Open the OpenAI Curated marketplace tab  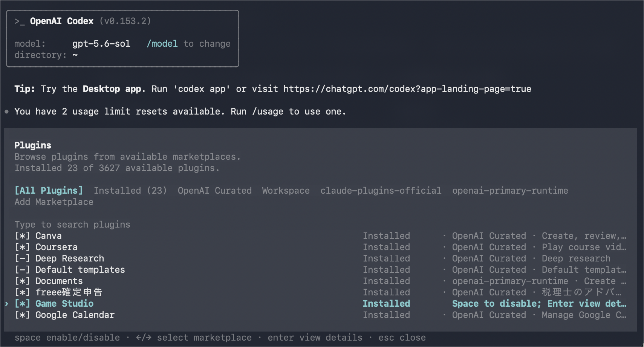(215, 191)
